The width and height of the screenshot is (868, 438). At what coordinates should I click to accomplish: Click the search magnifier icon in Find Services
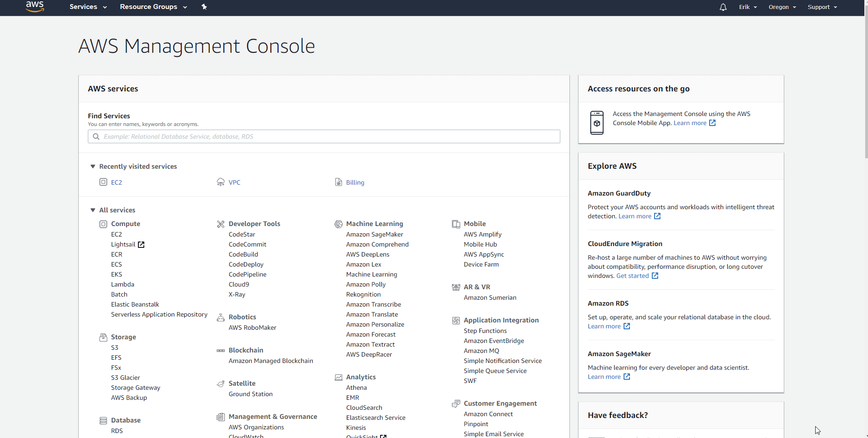[96, 136]
